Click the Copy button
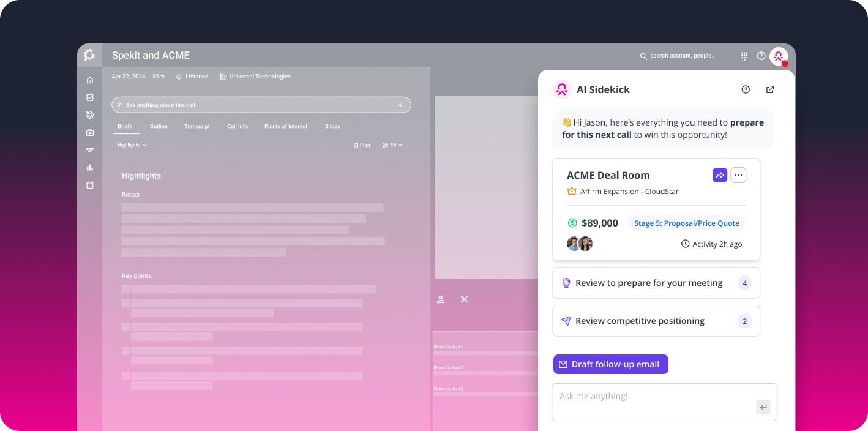868x431 pixels. click(362, 145)
